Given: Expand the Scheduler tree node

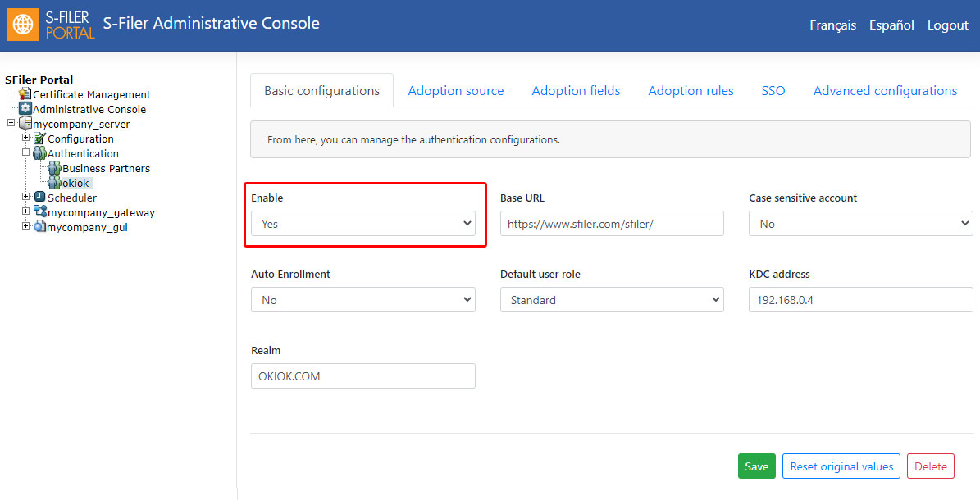Looking at the screenshot, I should coord(25,196).
